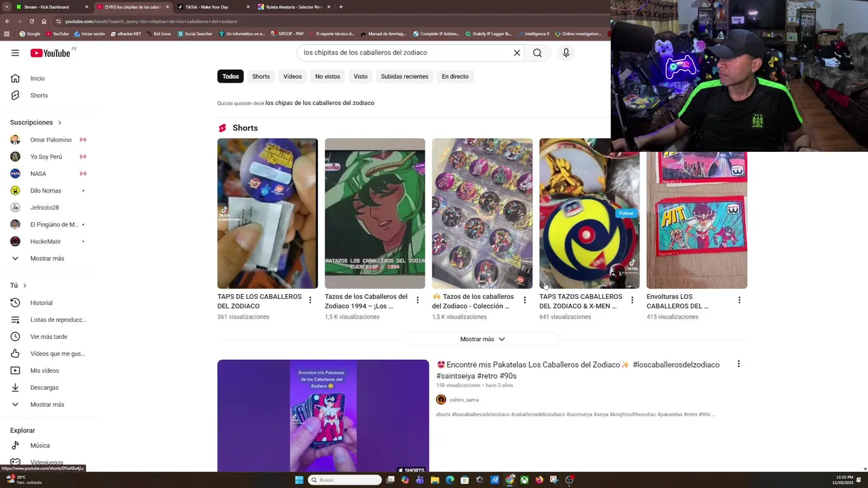Clear the search box with the X icon
This screenshot has height=488, width=868.
pos(517,53)
